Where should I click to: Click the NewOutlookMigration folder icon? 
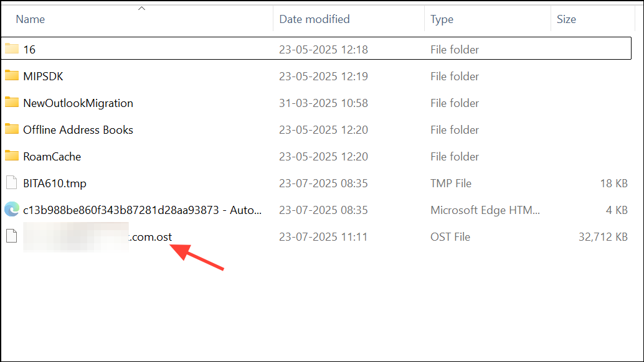12,103
